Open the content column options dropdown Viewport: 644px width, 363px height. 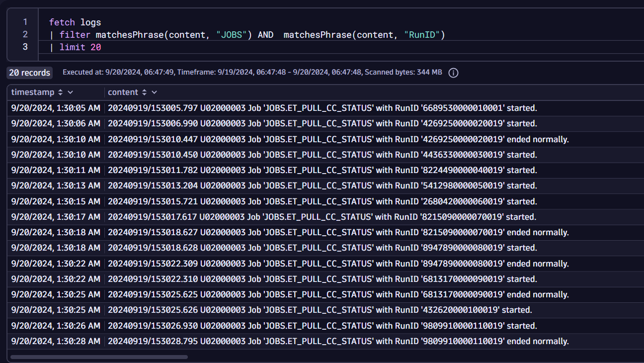155,92
